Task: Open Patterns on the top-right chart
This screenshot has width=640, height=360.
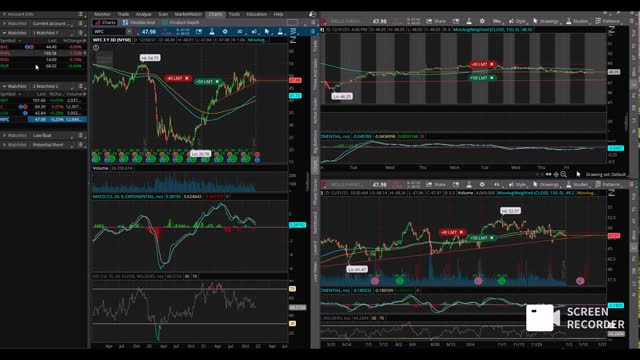Action: tap(608, 21)
